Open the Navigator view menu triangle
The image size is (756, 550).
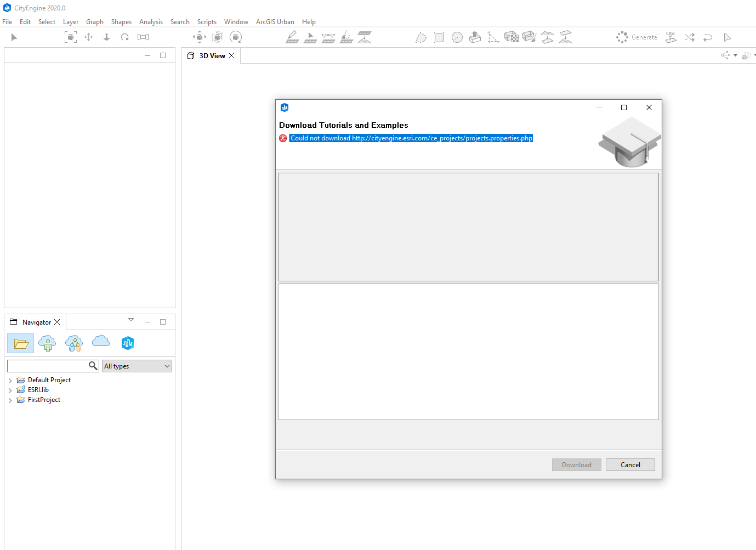pos(131,320)
